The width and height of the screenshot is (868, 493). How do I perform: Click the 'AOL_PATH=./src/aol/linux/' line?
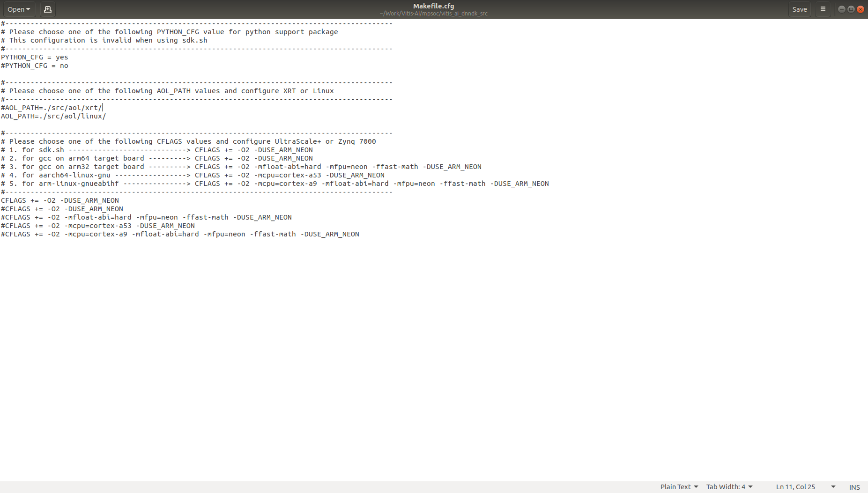click(x=53, y=116)
